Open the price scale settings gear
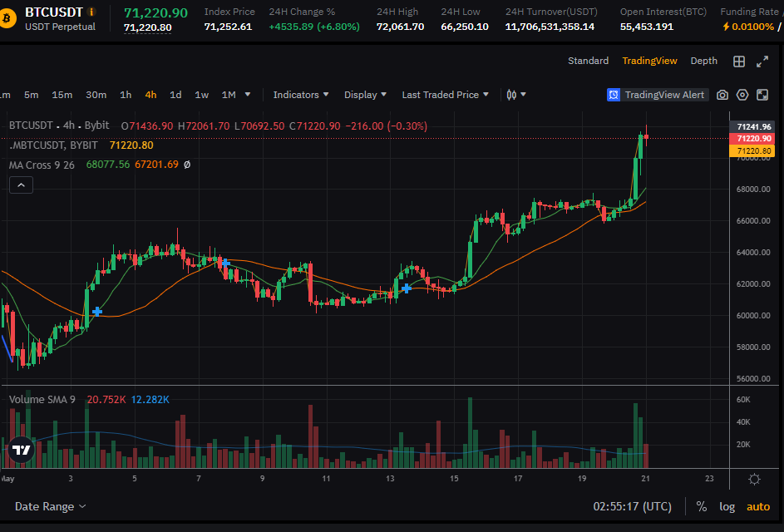The height and width of the screenshot is (532, 784). 754,479
